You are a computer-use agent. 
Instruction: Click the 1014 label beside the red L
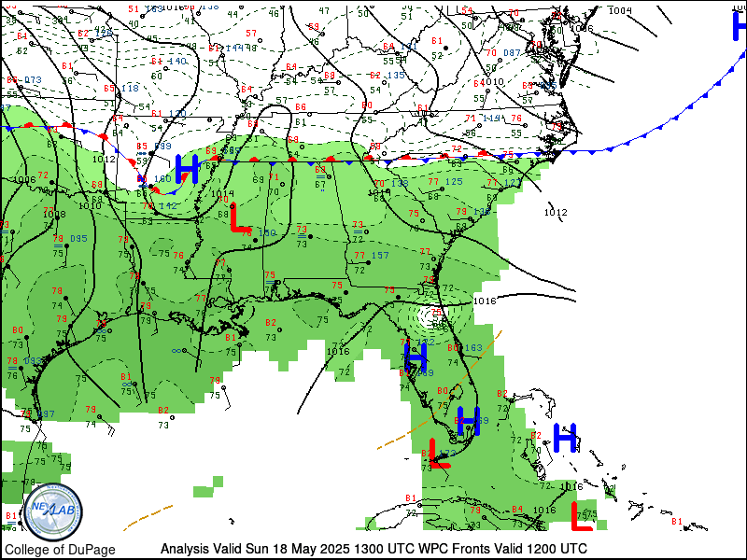coord(222,194)
